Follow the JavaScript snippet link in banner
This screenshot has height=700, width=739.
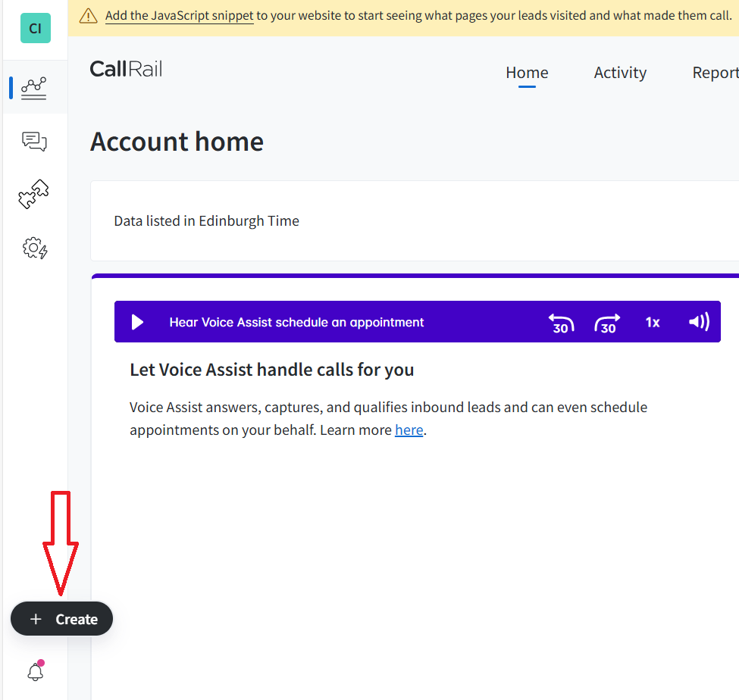coord(179,16)
